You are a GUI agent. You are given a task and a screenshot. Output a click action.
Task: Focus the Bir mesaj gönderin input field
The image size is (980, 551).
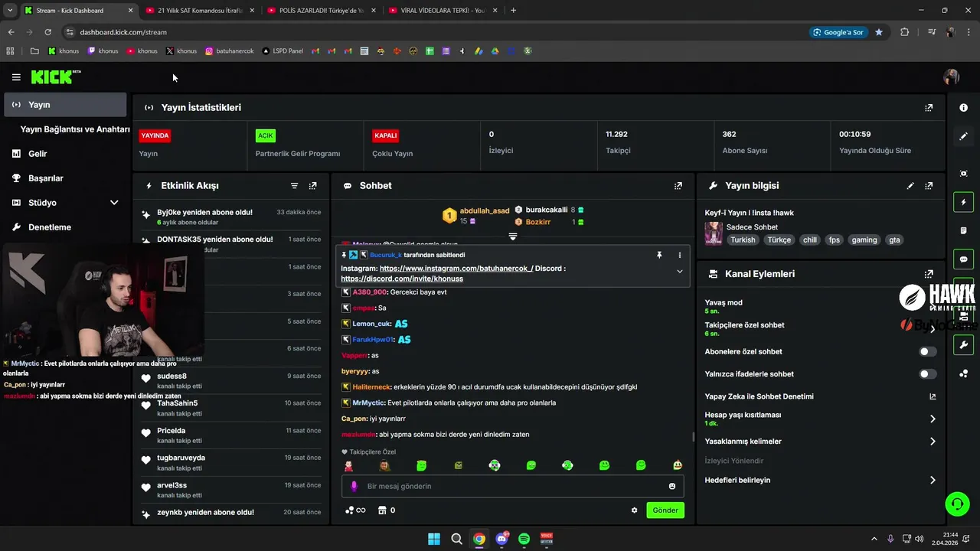point(512,486)
